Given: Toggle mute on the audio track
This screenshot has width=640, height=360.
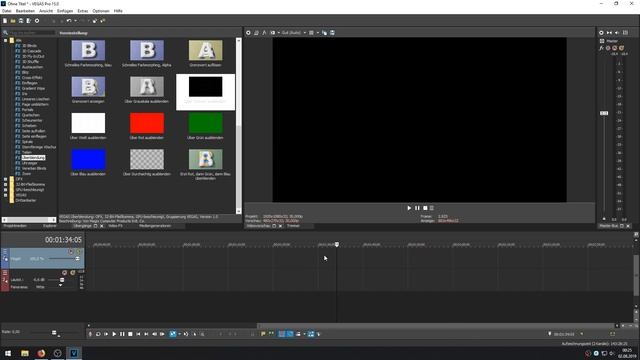Looking at the screenshot, I should [64, 273].
